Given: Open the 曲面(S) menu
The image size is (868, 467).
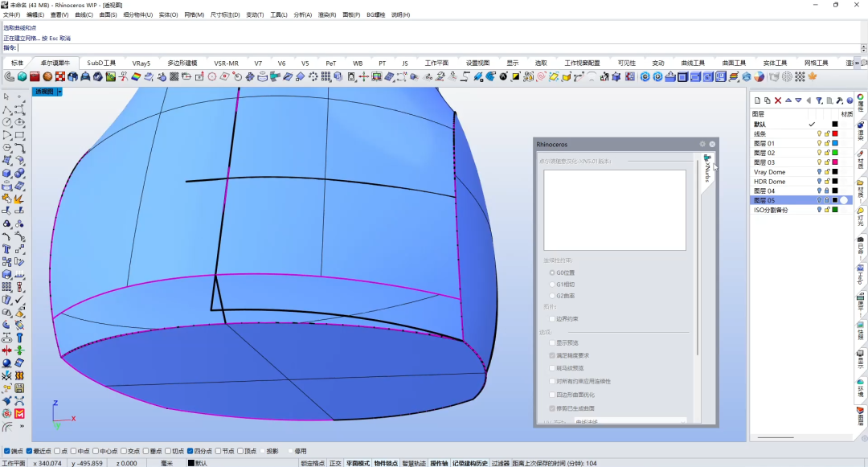Looking at the screenshot, I should [108, 15].
